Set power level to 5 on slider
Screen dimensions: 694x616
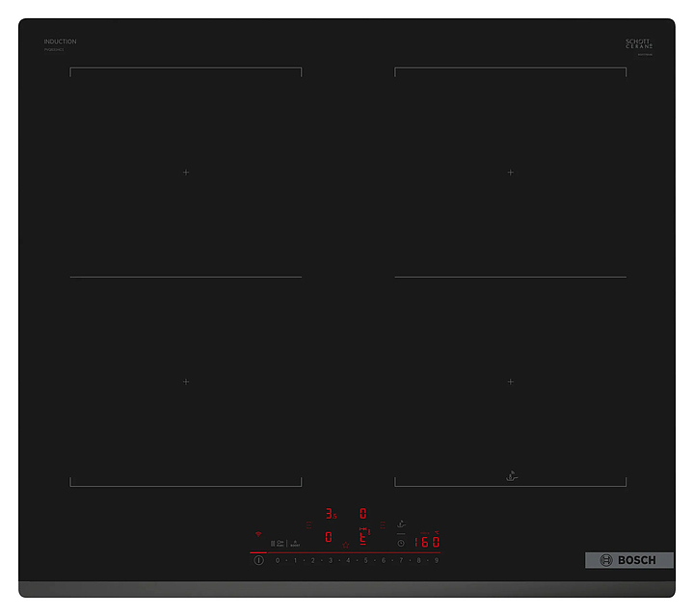(365, 560)
